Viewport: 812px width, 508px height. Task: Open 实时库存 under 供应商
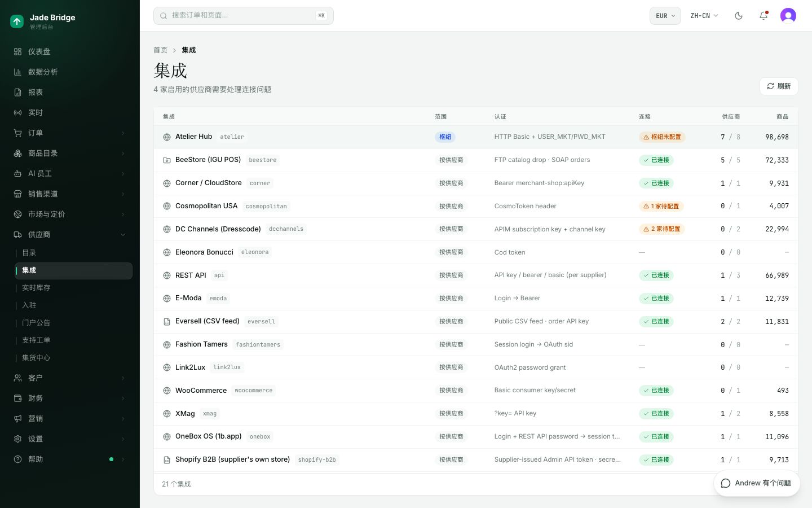coord(74,288)
